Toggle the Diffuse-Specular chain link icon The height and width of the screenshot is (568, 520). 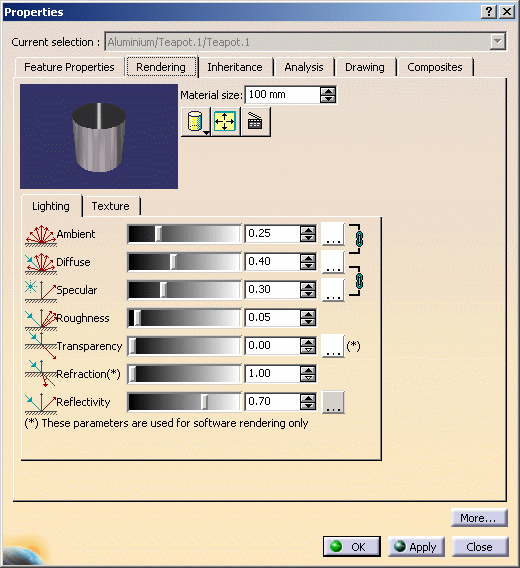click(359, 281)
